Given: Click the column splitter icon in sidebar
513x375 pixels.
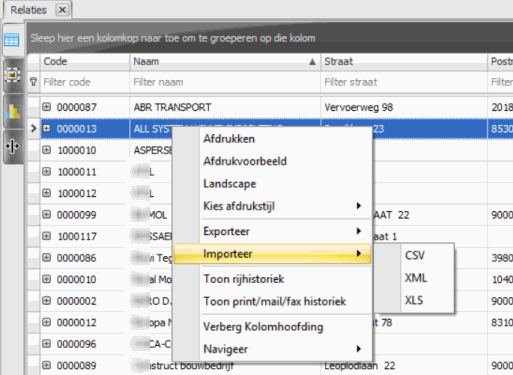Looking at the screenshot, I should coord(12,146).
